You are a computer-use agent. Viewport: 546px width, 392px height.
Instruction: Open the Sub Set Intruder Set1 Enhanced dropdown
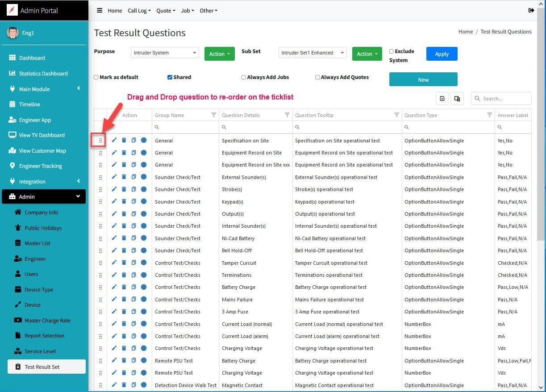click(312, 53)
